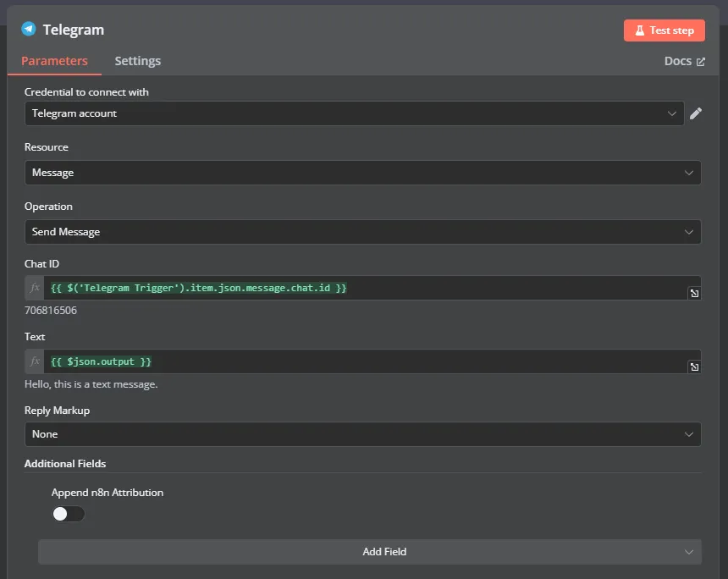Open the Docs link

click(684, 61)
